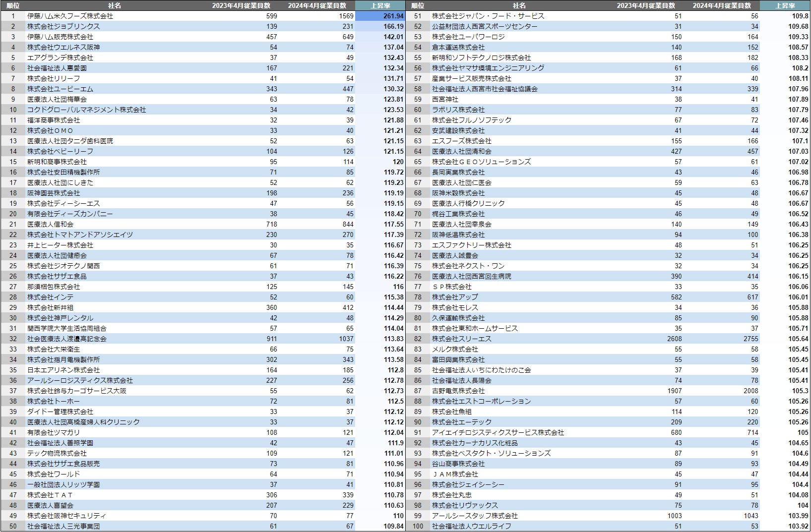Select the 261.94 highlighted rate cell
The image size is (811, 532).
(380, 16)
